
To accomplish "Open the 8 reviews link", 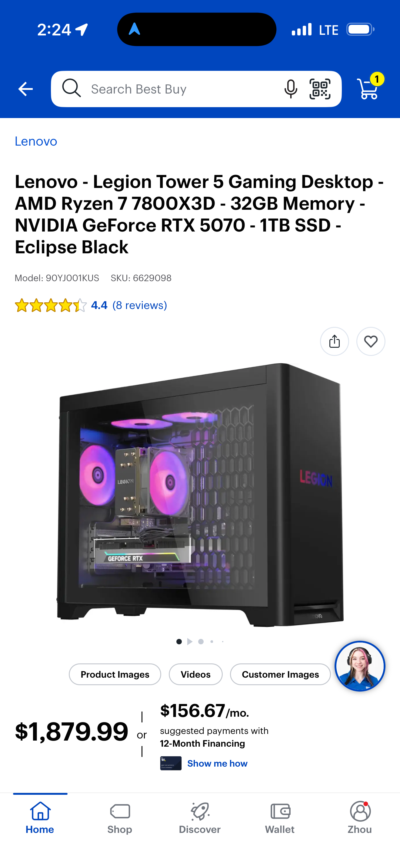I will point(140,305).
